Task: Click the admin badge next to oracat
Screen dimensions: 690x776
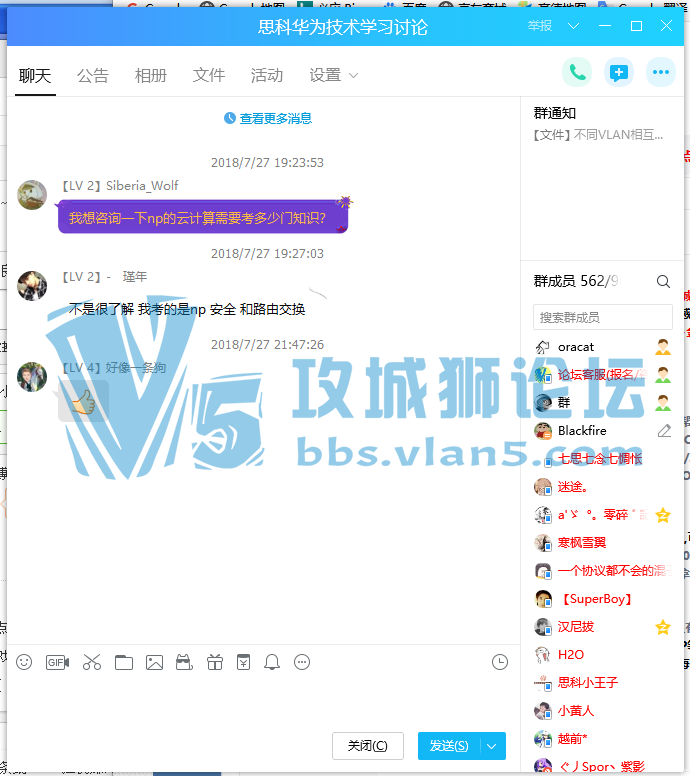Action: pos(663,347)
